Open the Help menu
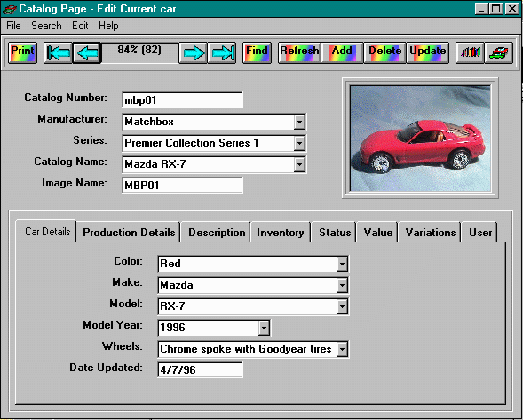The image size is (523, 420). pyautogui.click(x=108, y=26)
